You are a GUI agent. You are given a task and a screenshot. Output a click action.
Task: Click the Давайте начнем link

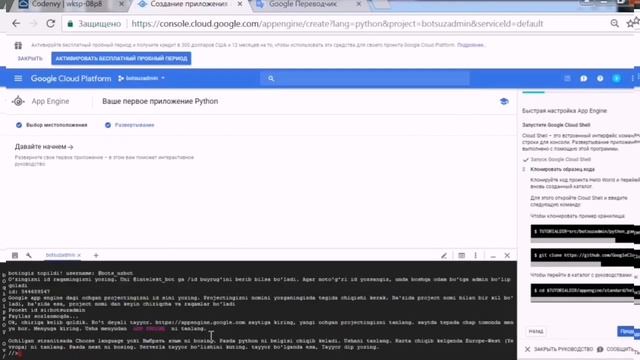[x=44, y=147]
